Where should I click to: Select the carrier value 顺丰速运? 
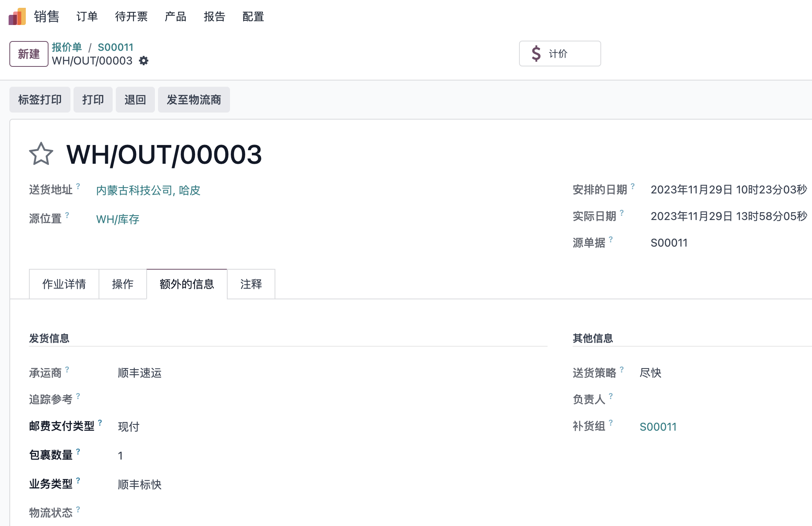pyautogui.click(x=140, y=373)
